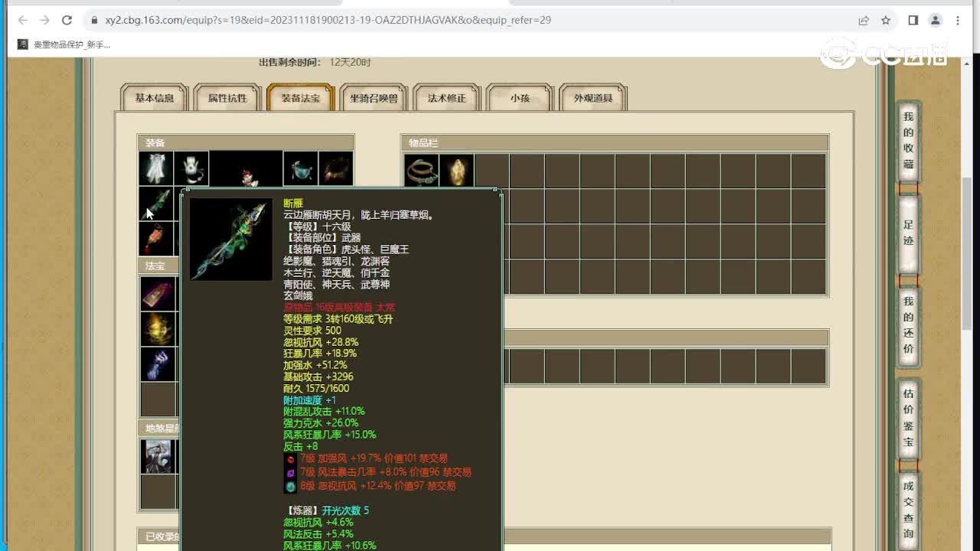Viewport: 980px width, 551px height.
Task: Click the 断雁 item name text
Action: (x=292, y=204)
